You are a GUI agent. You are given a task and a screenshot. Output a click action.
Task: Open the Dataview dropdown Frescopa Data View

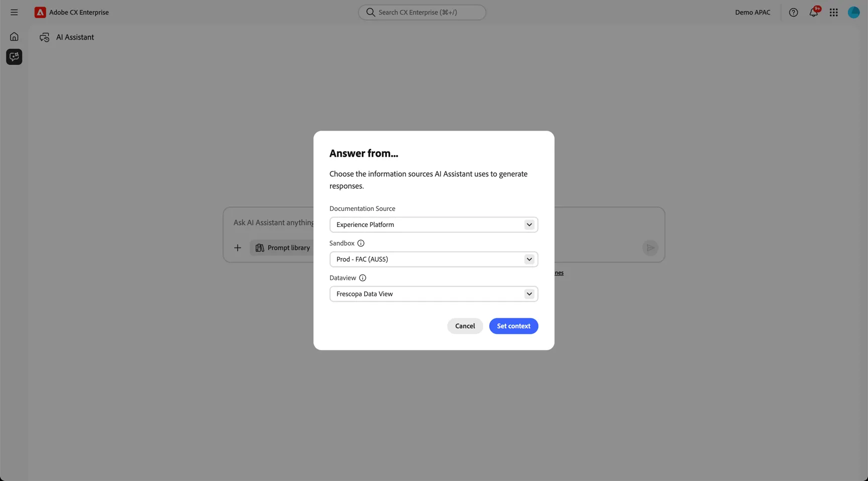tap(433, 294)
